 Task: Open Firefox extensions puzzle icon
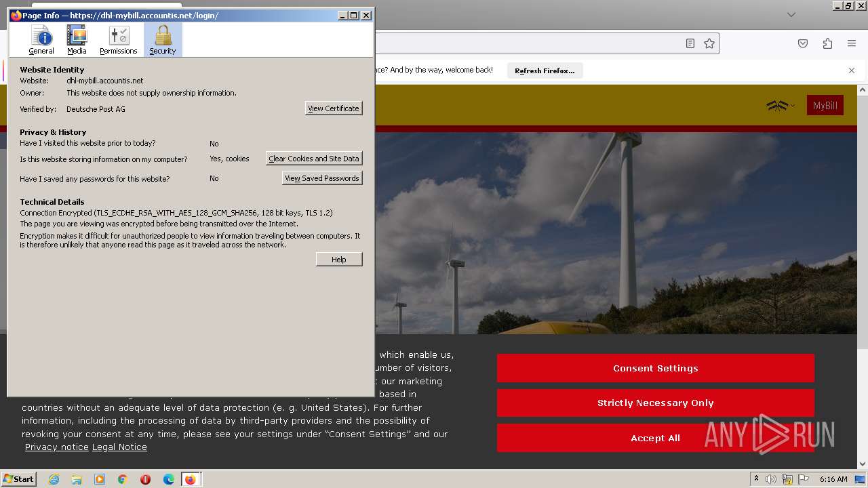[x=827, y=43]
